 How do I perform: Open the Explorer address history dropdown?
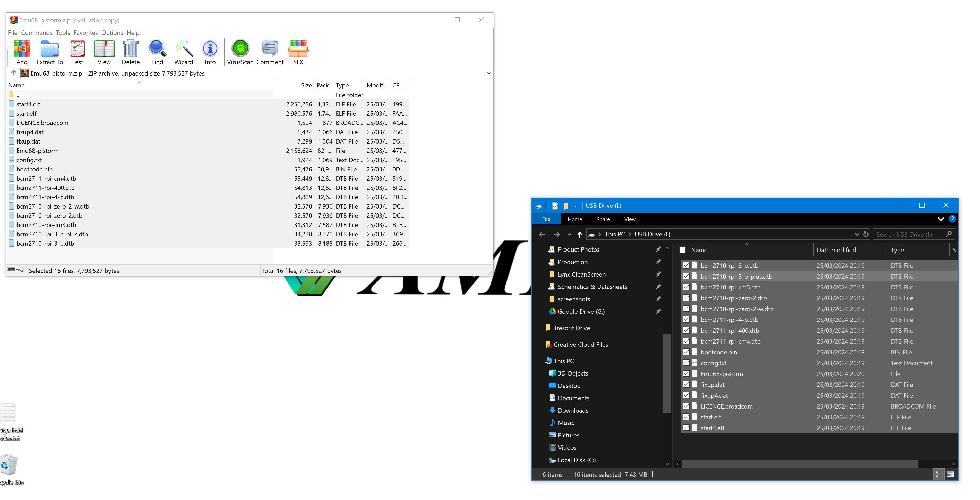click(x=857, y=234)
